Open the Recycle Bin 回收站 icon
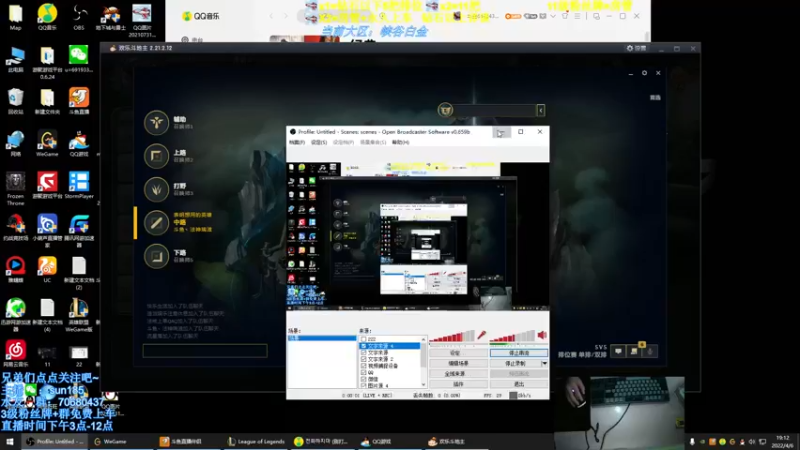800x450 pixels. tap(15, 101)
